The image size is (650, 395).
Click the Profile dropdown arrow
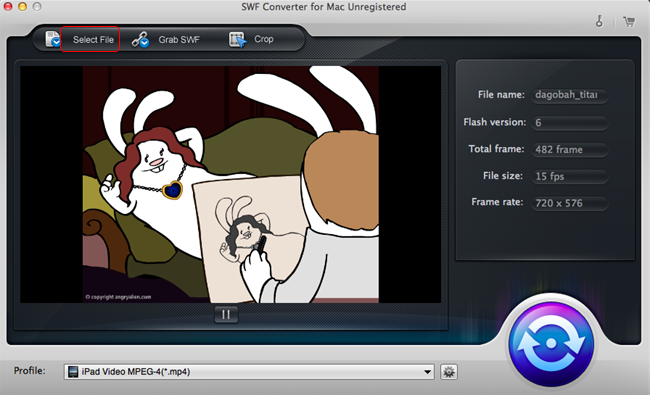[x=427, y=372]
